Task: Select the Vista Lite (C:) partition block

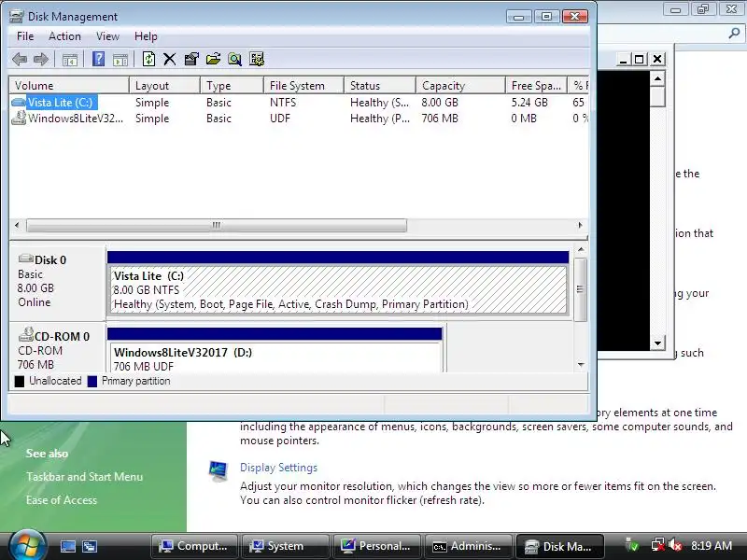Action: coord(338,289)
